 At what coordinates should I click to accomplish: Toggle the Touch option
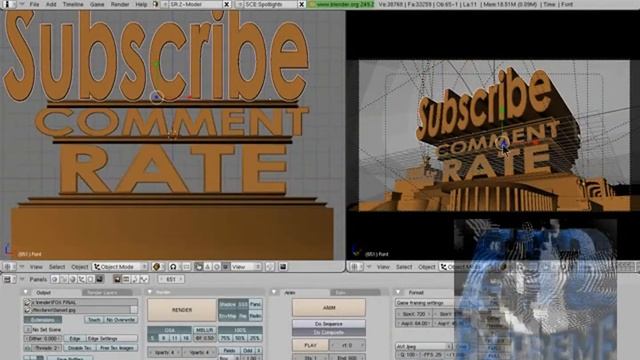[x=94, y=320]
